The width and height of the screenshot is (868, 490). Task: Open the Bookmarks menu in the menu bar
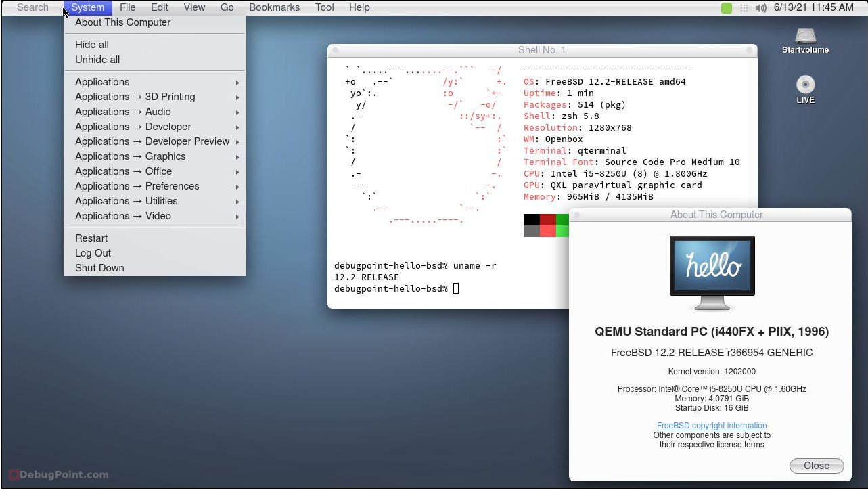pyautogui.click(x=274, y=7)
